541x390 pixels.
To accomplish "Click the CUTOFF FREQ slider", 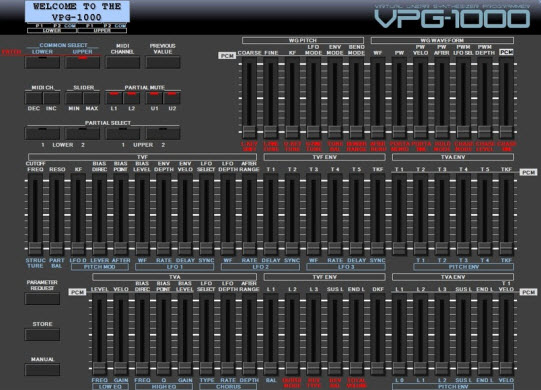I will (x=35, y=214).
